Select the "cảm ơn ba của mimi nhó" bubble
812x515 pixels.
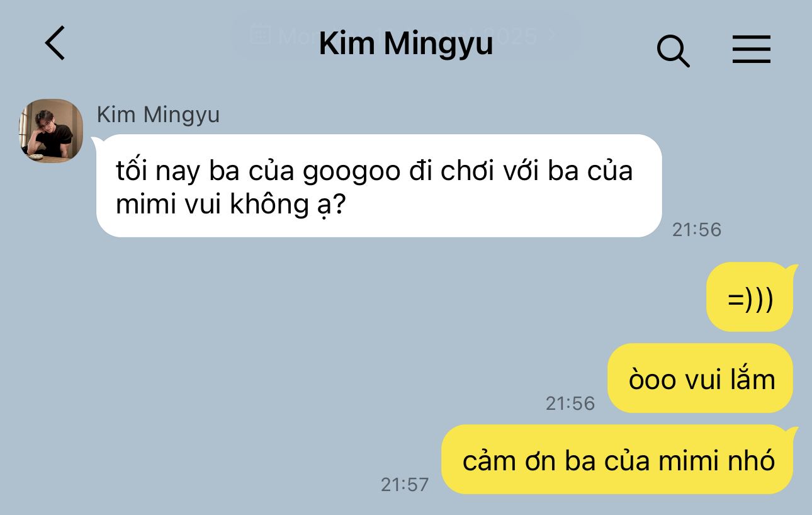[617, 460]
